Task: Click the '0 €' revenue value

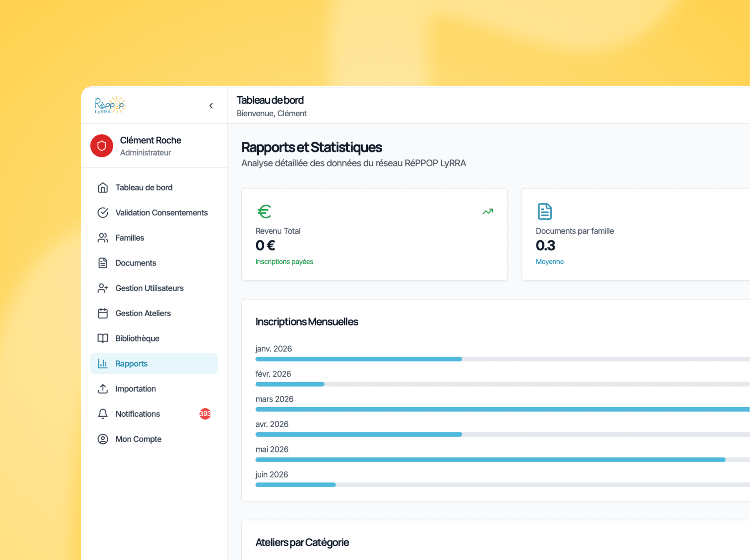Action: pyautogui.click(x=265, y=245)
